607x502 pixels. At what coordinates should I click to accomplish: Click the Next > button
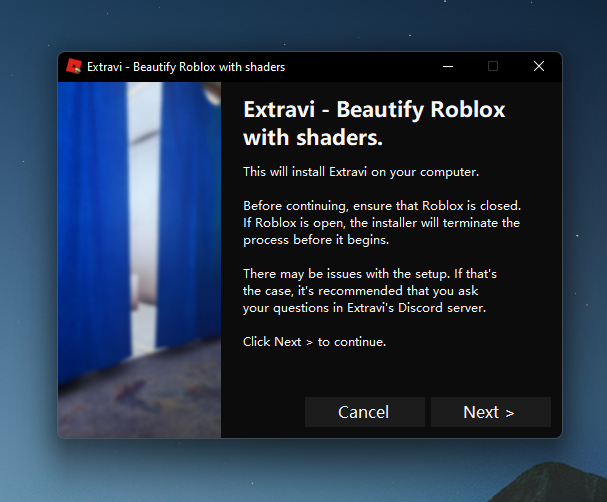tap(490, 412)
